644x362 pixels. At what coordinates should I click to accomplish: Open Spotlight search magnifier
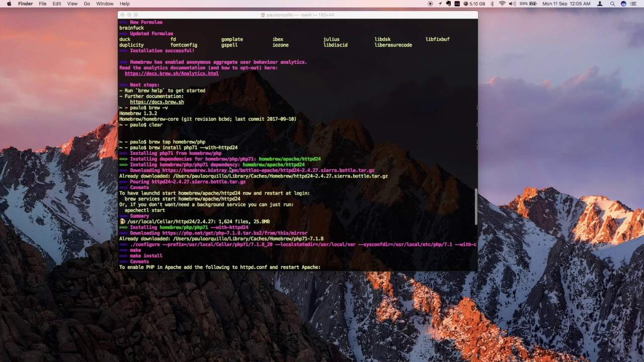pos(612,4)
